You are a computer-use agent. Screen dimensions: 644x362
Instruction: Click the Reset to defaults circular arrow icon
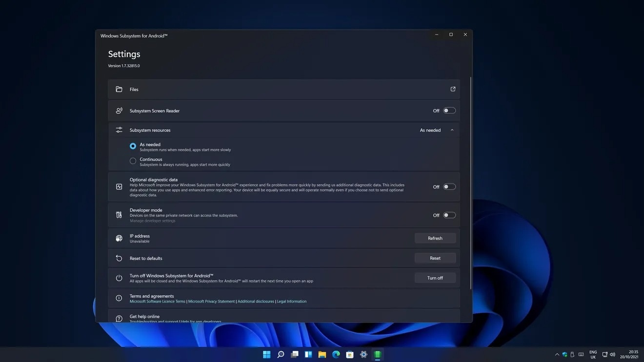tap(119, 258)
